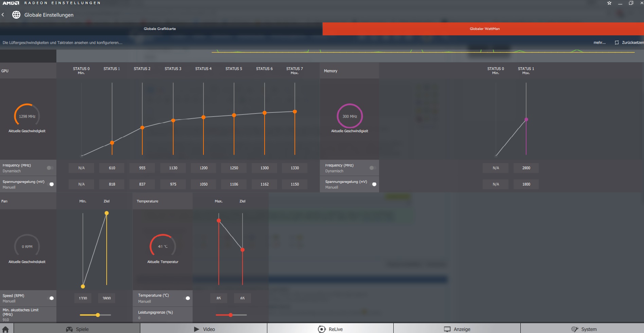Click GPU Status 4 frequency field 1200
The image size is (644, 333).
pyautogui.click(x=203, y=168)
